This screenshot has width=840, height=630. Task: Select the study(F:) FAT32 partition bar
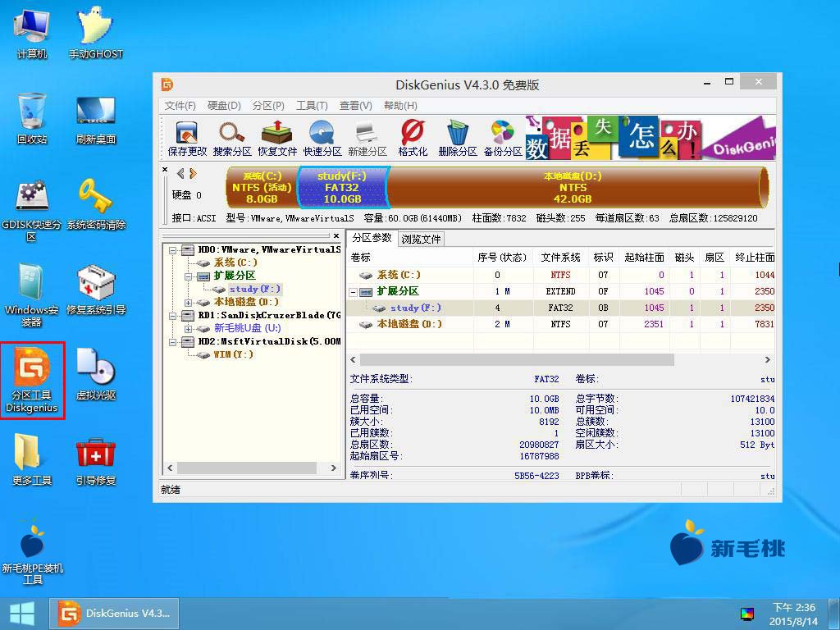(342, 188)
